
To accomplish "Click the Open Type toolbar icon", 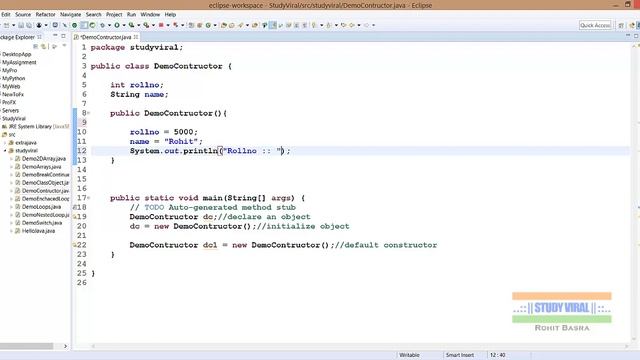I will pos(223,25).
